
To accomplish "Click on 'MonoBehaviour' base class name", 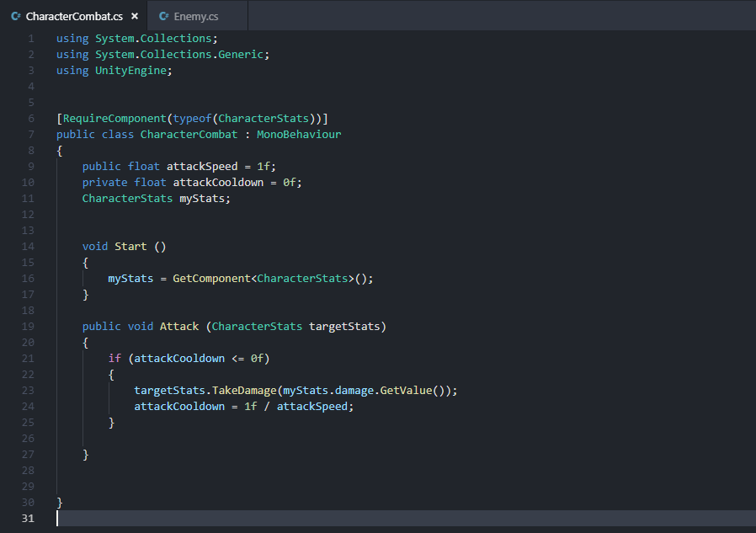I will (x=299, y=135).
